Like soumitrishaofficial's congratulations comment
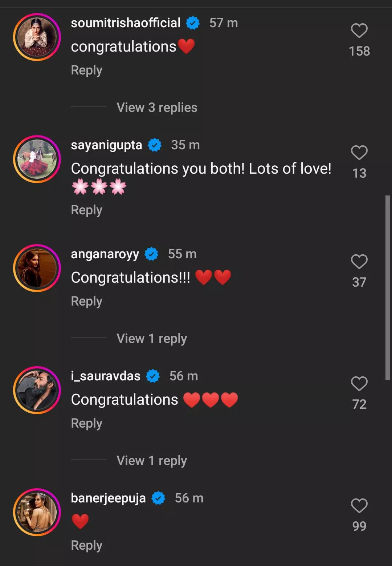This screenshot has width=392, height=566. point(359,31)
